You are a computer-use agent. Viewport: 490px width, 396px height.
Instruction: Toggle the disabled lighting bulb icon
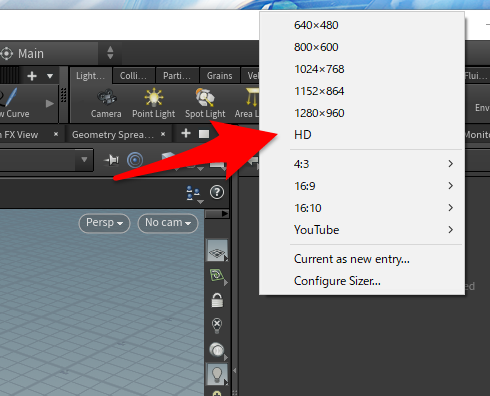[217, 325]
